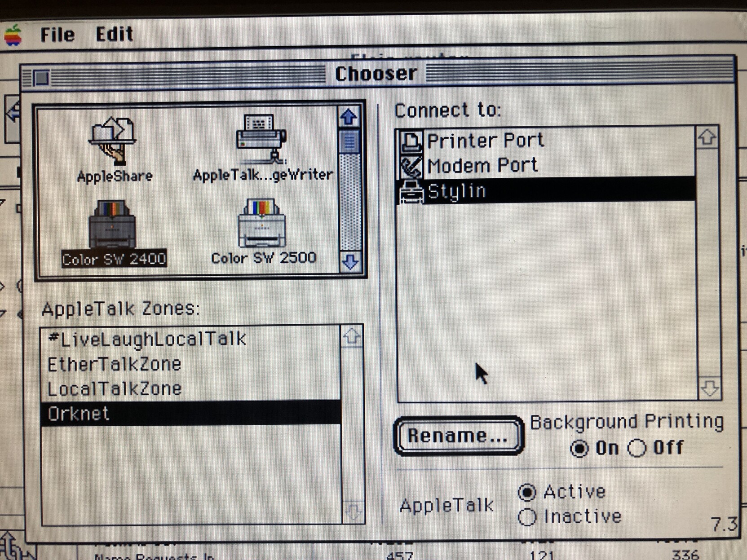
Task: Click Connect to list scroll up arrow
Action: (x=707, y=137)
